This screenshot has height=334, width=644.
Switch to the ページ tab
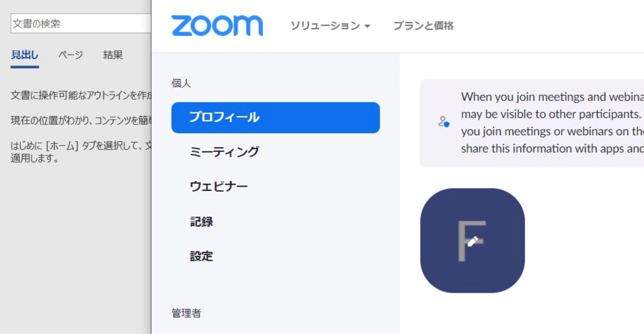[71, 55]
